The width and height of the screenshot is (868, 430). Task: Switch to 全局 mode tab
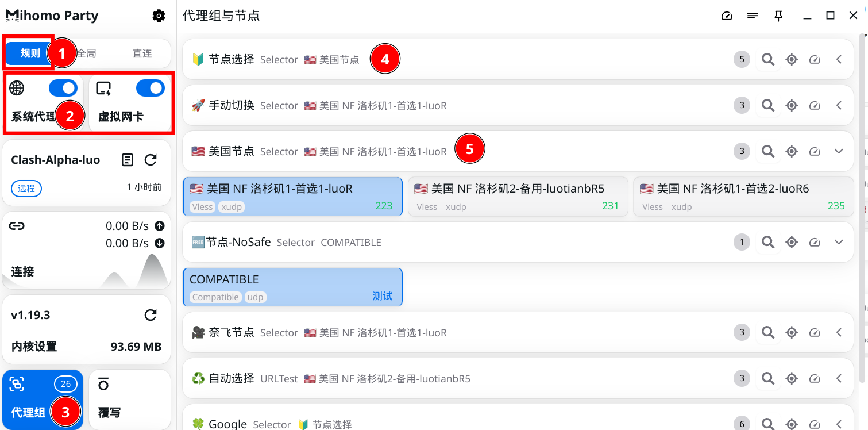87,53
